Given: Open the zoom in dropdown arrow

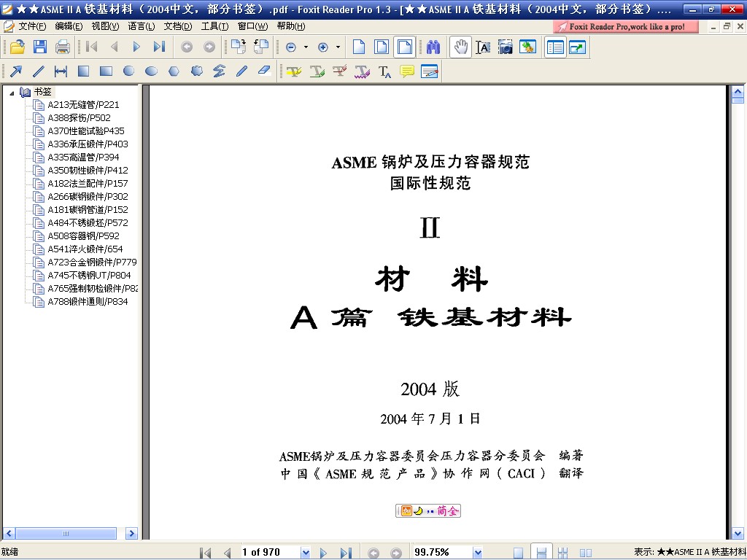Looking at the screenshot, I should (x=338, y=47).
